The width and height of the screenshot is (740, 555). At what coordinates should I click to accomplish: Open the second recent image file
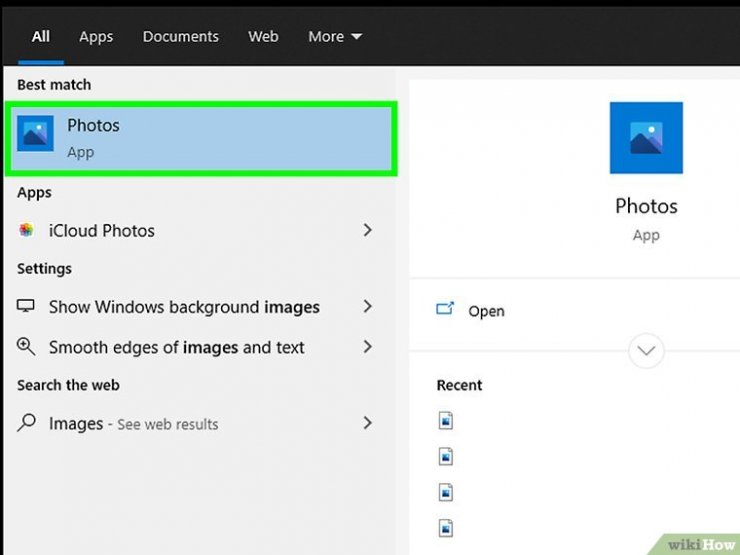pyautogui.click(x=446, y=456)
